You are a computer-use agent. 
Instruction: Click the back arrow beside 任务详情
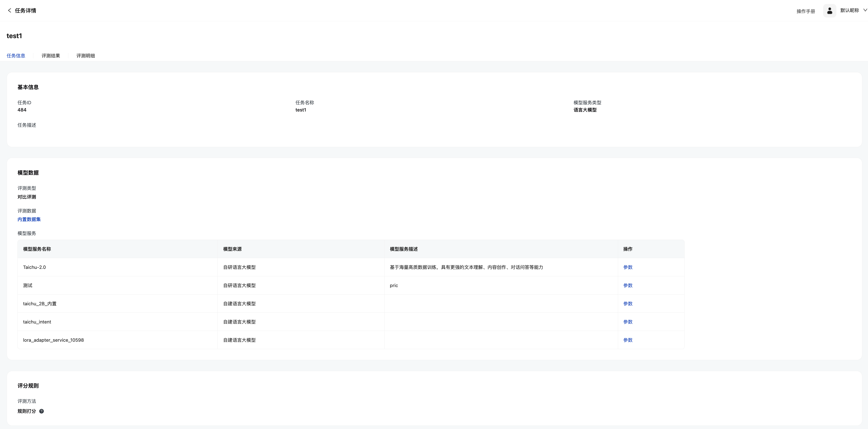(9, 10)
